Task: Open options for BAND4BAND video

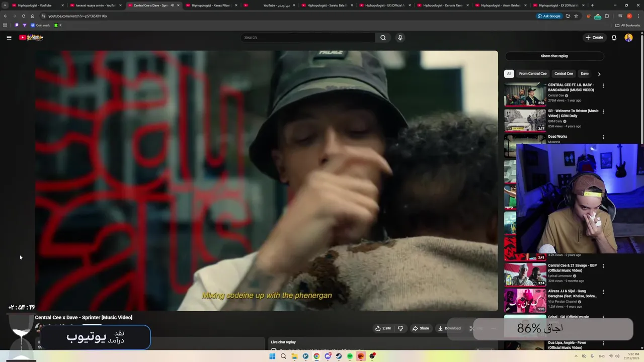Action: pyautogui.click(x=603, y=86)
